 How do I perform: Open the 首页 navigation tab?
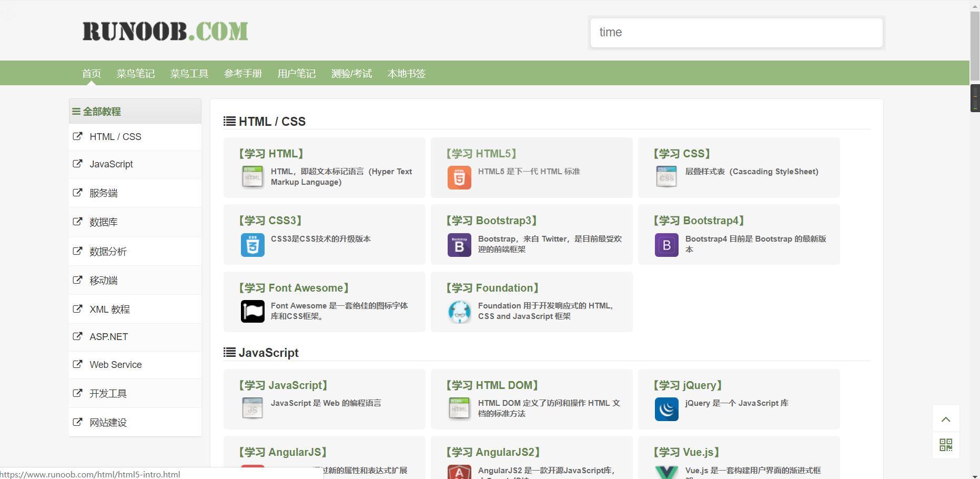[x=92, y=73]
